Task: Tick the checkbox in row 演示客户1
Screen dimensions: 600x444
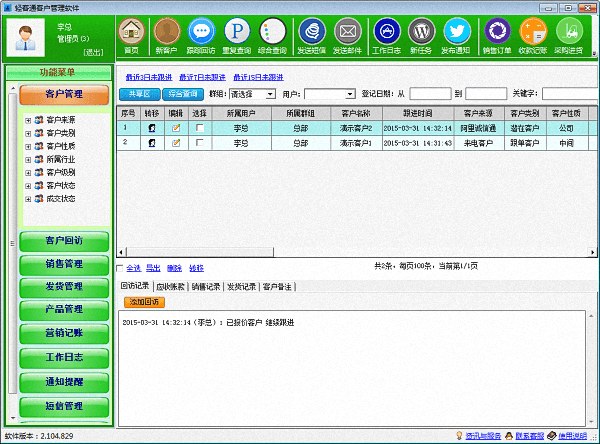Action: click(200, 143)
